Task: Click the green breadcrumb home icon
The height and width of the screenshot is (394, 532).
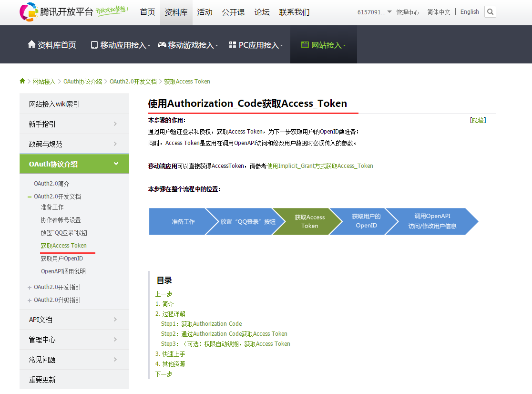Action: [22, 81]
